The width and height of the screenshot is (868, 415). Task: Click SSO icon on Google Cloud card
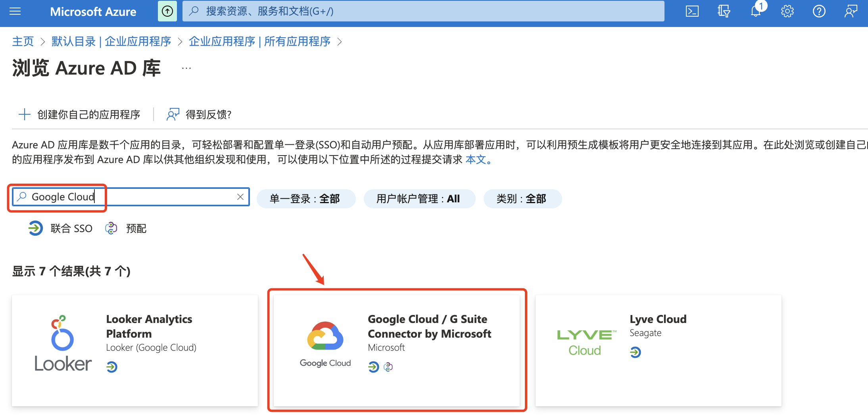(373, 367)
